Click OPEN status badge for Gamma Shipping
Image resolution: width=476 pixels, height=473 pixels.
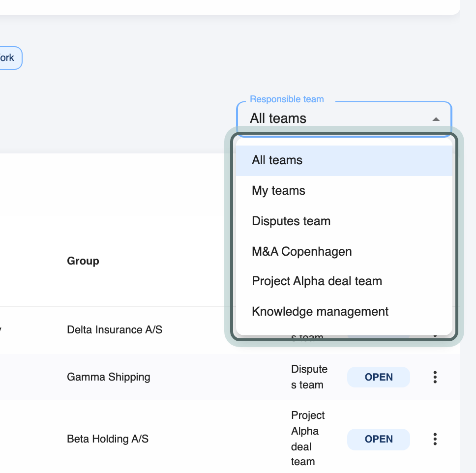point(379,377)
